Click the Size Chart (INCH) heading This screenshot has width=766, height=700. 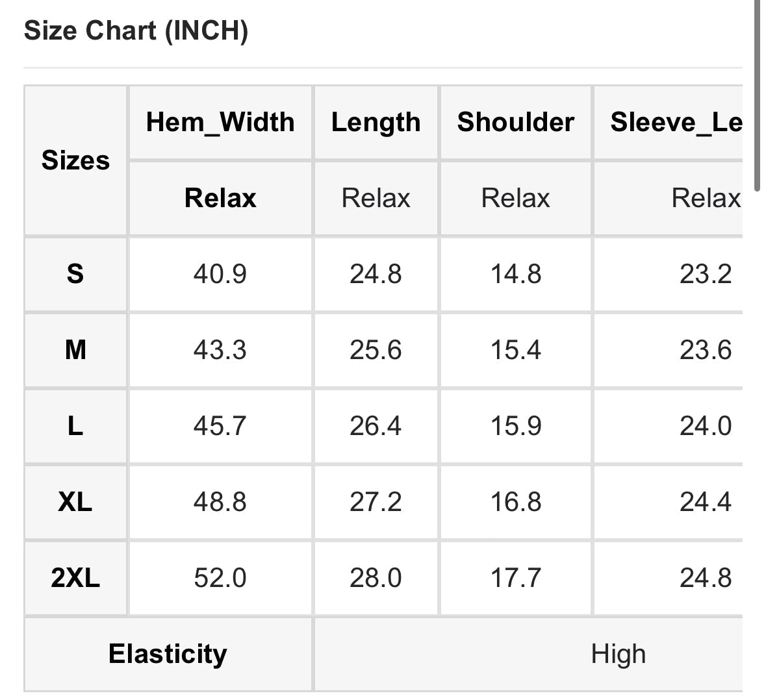(x=136, y=31)
